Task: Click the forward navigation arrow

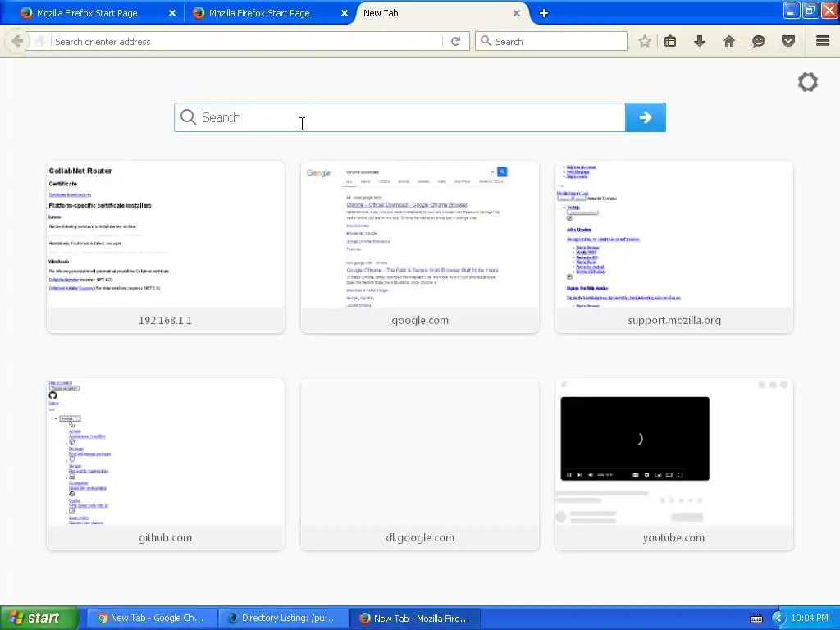Action: tap(39, 41)
